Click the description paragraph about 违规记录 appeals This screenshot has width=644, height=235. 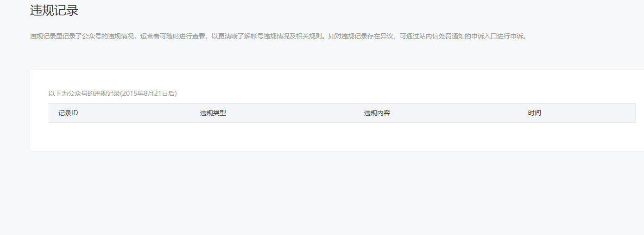click(x=278, y=36)
